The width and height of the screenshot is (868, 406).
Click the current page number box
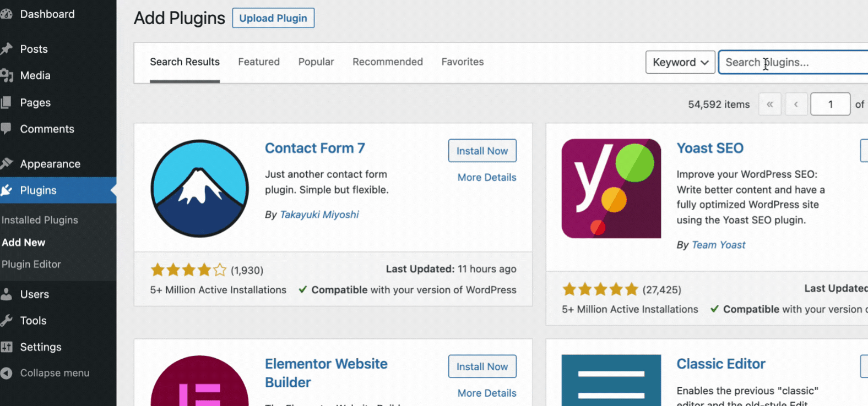pos(830,104)
